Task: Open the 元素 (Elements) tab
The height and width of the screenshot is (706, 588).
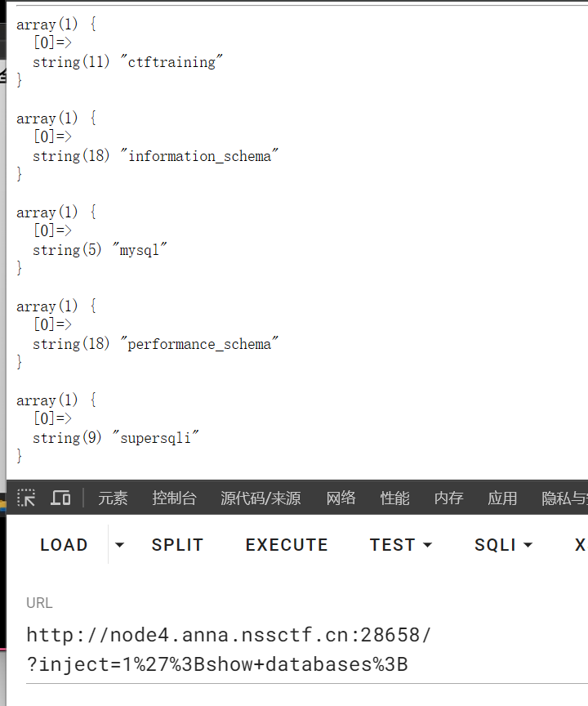Action: click(x=113, y=498)
